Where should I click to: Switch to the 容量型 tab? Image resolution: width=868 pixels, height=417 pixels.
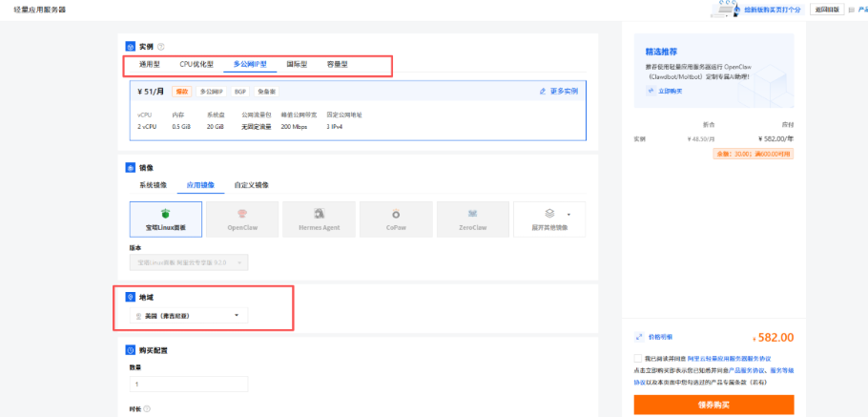pyautogui.click(x=338, y=64)
